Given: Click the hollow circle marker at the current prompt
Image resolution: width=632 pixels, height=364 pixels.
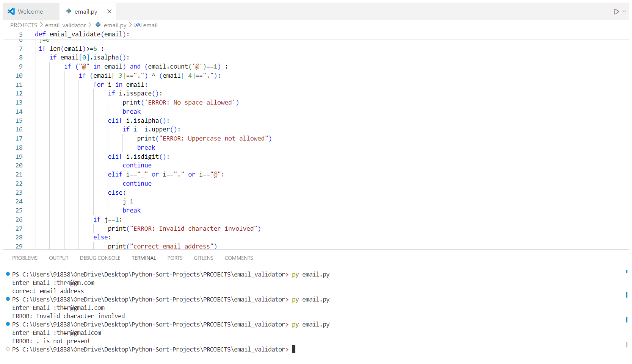Looking at the screenshot, I should point(8,349).
